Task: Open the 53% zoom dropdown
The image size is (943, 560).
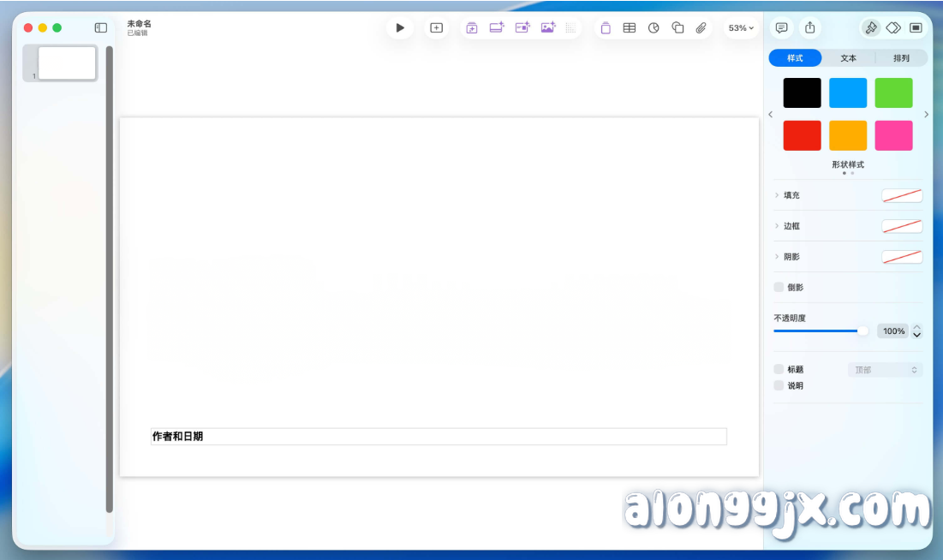Action: [738, 27]
